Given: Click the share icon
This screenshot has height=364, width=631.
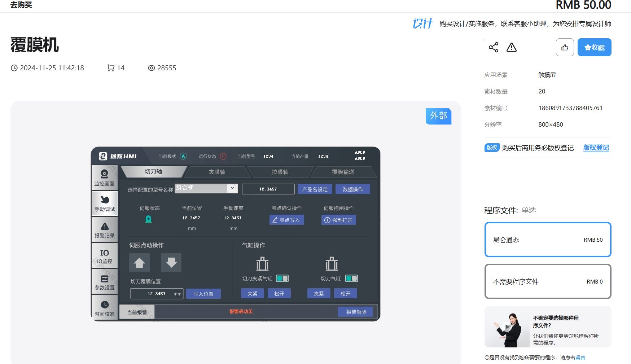Looking at the screenshot, I should point(493,47).
